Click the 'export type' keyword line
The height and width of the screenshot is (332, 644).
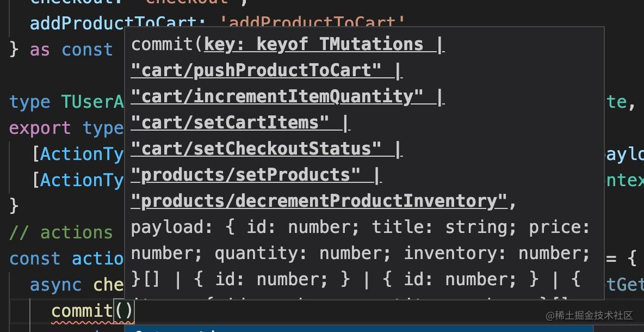(67, 128)
